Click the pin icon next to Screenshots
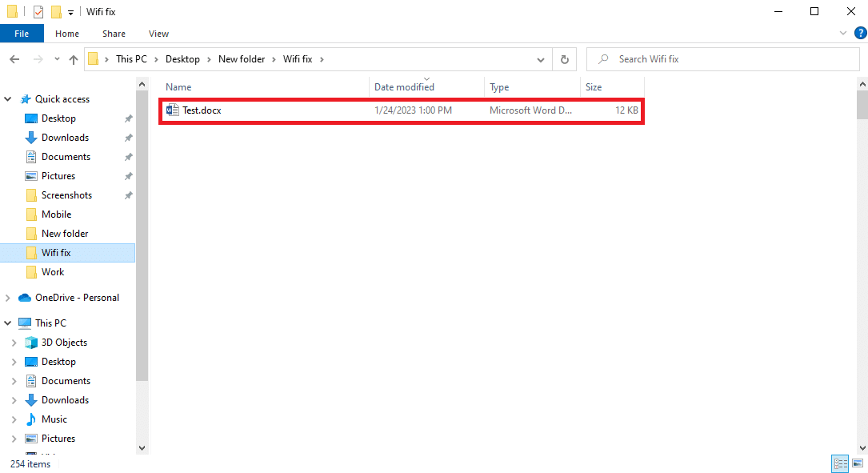 click(x=129, y=195)
